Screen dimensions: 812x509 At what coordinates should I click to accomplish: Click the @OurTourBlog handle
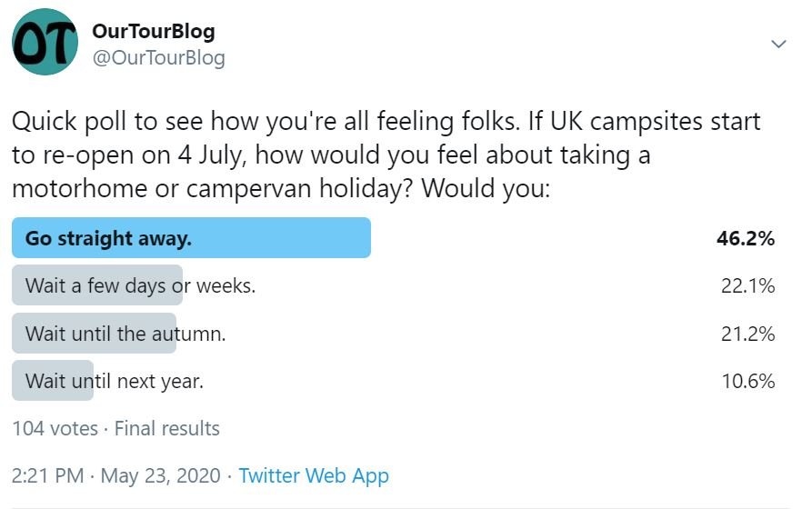point(158,58)
